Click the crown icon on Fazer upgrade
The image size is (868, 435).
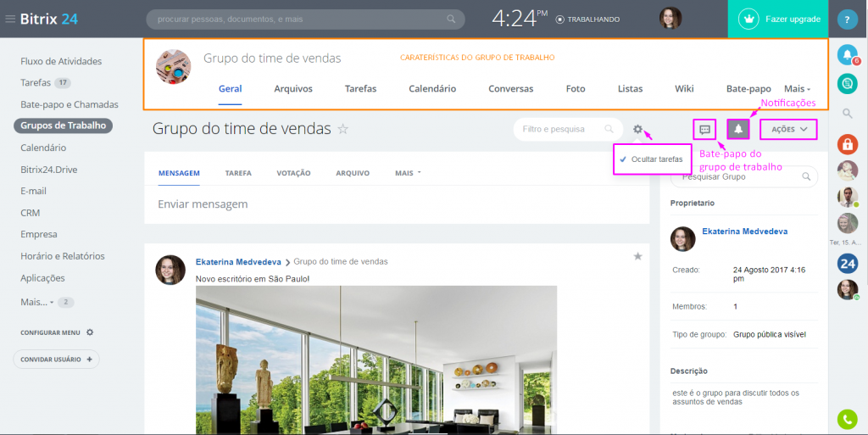749,19
